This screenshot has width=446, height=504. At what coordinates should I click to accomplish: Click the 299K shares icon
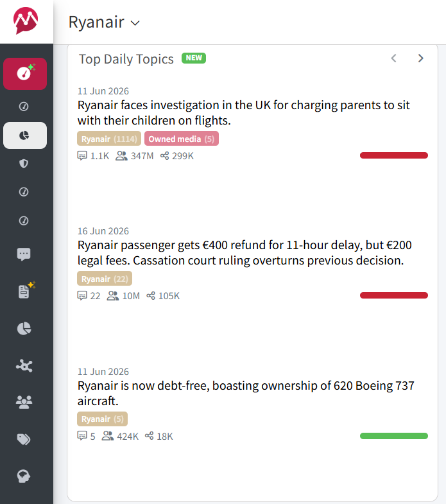pyautogui.click(x=164, y=156)
